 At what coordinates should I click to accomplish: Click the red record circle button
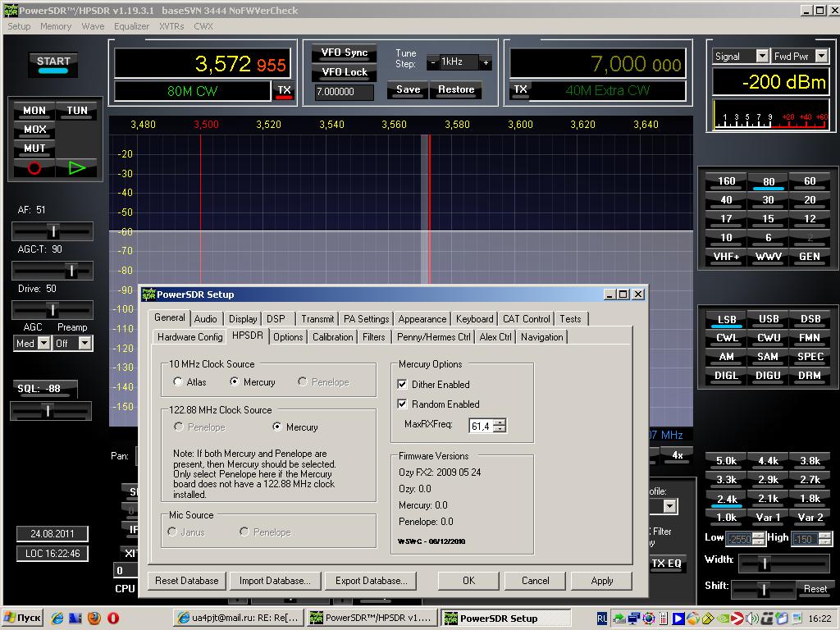(34, 168)
